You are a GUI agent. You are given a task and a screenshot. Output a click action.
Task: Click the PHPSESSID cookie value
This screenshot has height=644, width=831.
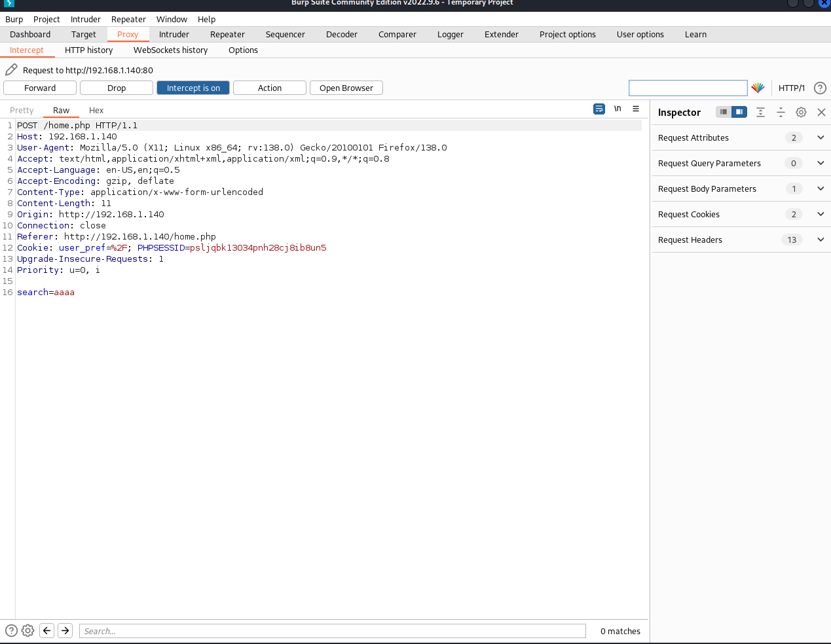[x=258, y=247]
